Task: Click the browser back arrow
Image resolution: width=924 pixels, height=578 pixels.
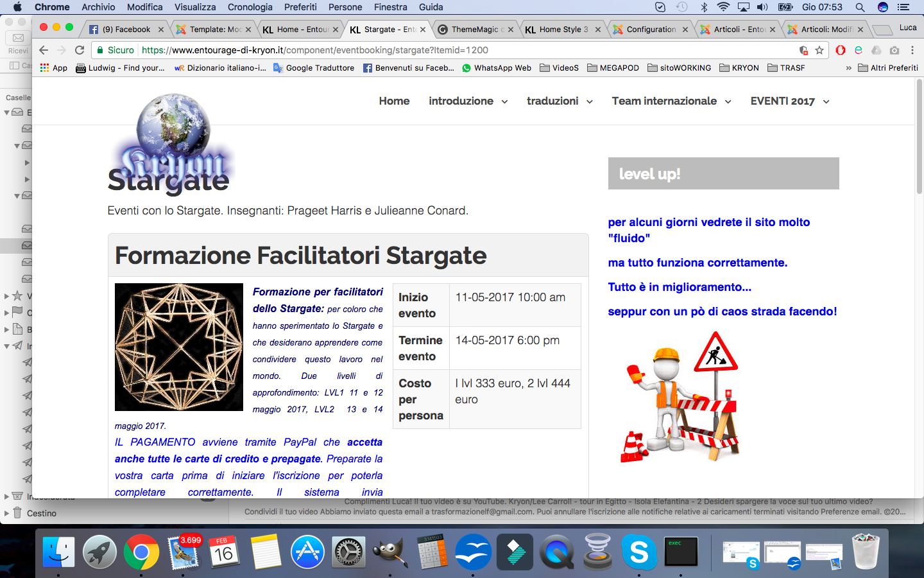Action: click(x=44, y=50)
